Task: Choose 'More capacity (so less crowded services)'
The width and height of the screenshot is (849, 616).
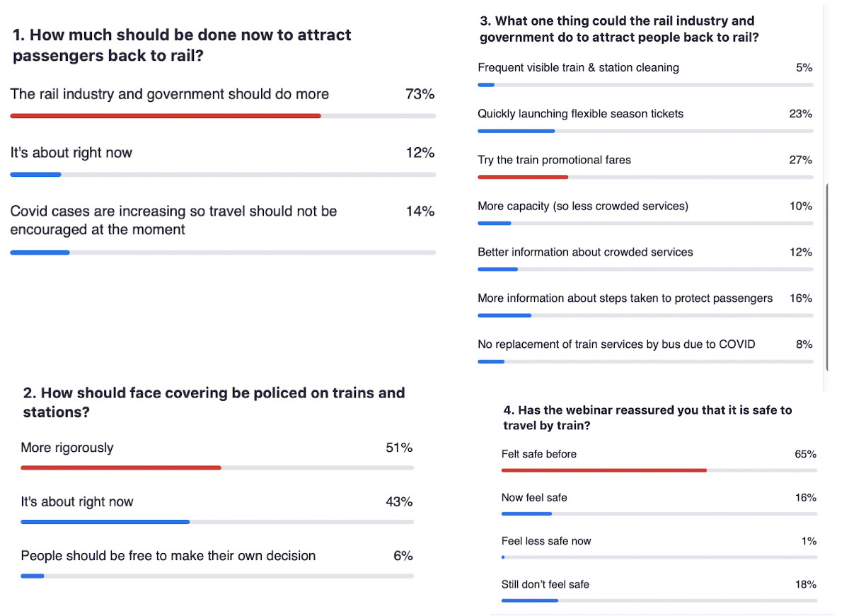Action: (582, 207)
